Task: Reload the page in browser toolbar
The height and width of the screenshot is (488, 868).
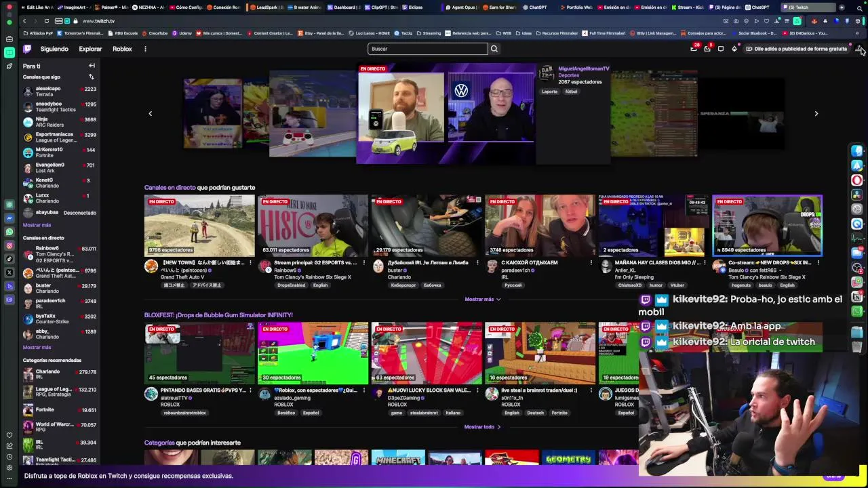Action: (47, 21)
